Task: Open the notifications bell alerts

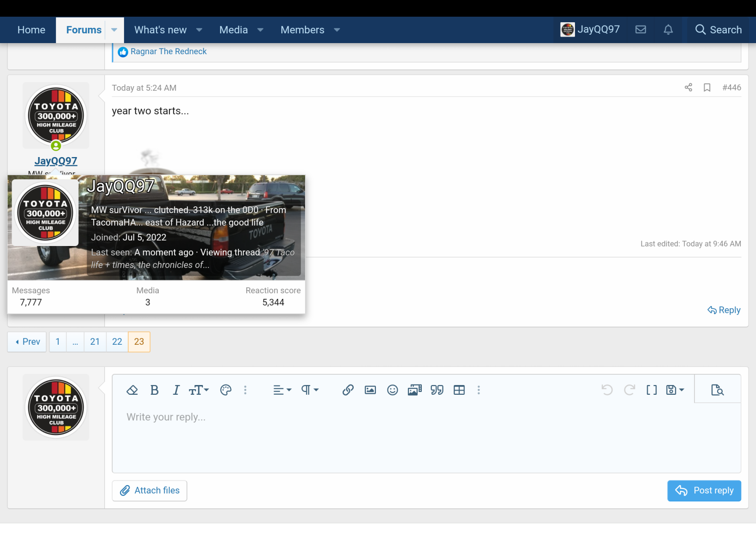Action: (x=668, y=30)
